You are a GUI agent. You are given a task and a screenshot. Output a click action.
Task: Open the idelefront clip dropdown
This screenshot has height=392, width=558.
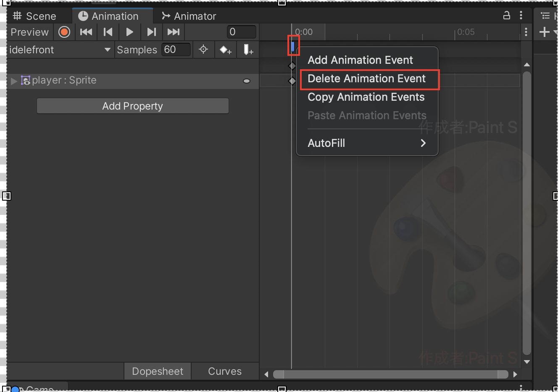tap(60, 50)
